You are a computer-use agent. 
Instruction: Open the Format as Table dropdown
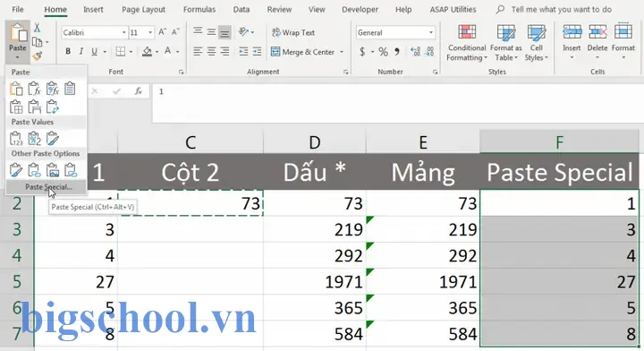tap(505, 42)
